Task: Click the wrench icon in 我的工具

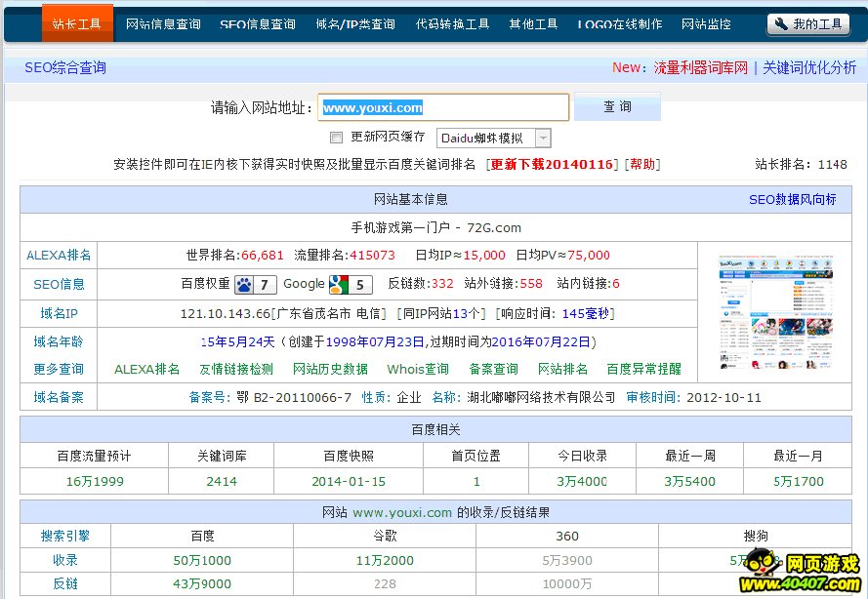Action: (780, 24)
